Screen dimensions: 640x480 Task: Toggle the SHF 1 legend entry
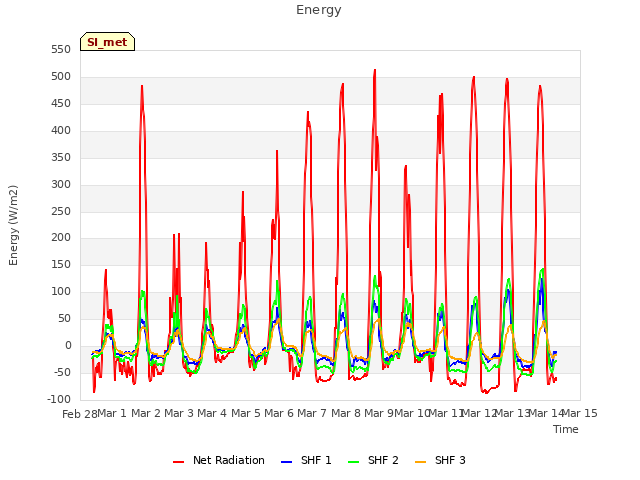[x=306, y=460]
